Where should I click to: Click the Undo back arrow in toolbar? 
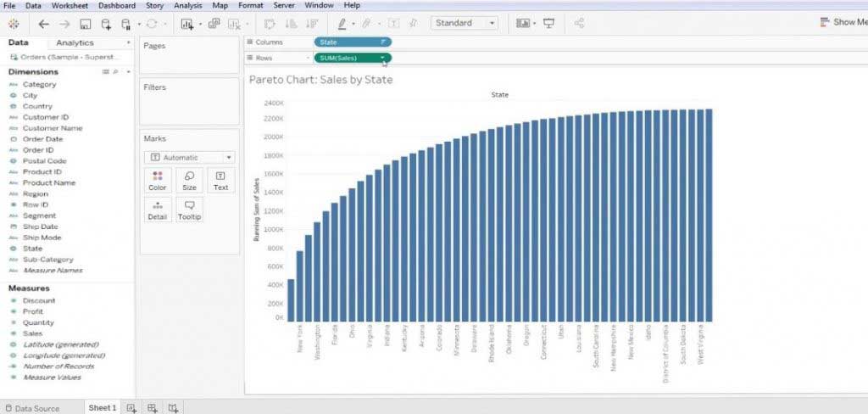44,24
